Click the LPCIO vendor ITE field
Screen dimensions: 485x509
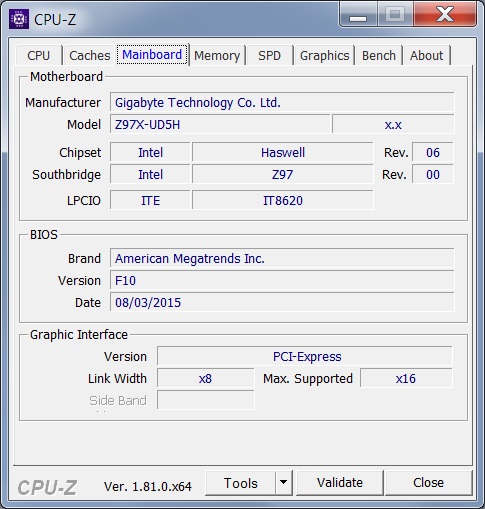[x=150, y=200]
